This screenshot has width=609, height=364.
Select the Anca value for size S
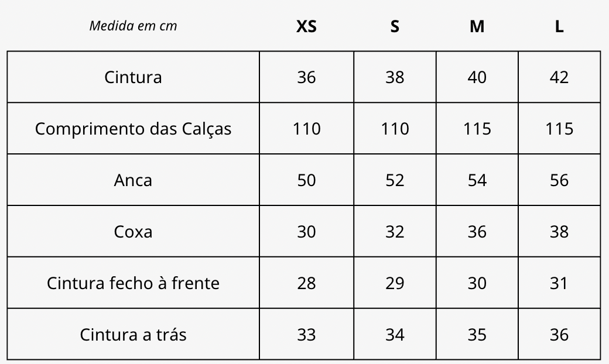tap(395, 180)
